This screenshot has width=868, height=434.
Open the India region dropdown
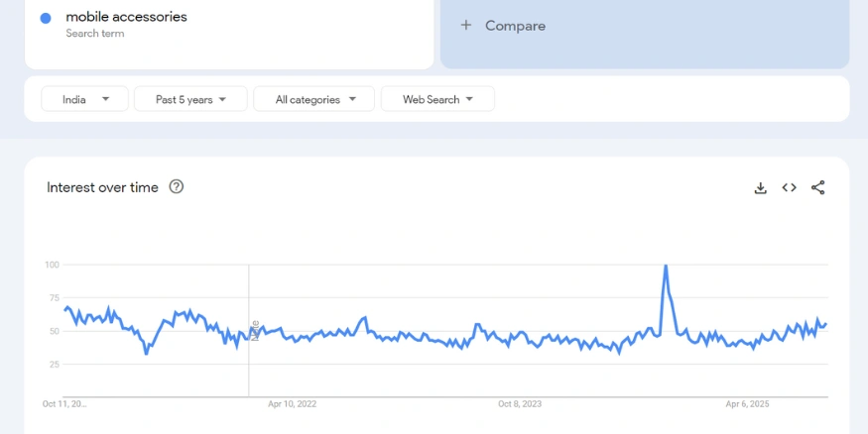[x=84, y=99]
